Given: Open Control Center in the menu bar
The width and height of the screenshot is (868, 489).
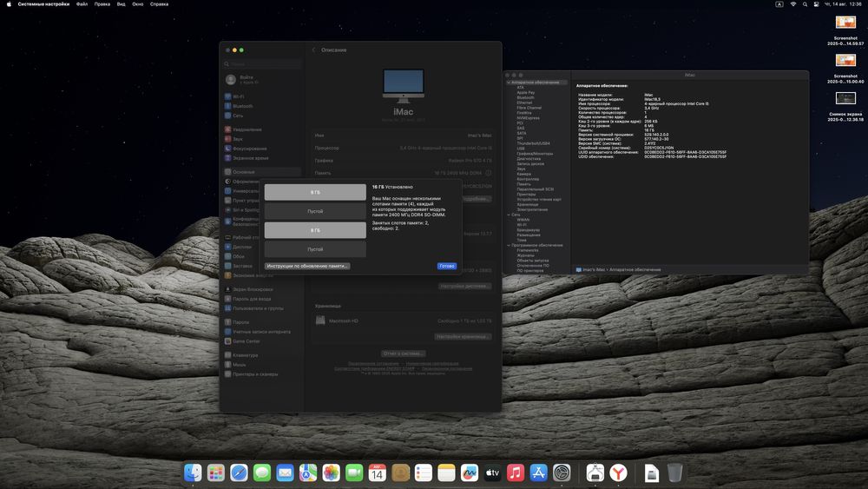Looking at the screenshot, I should coord(817,3).
